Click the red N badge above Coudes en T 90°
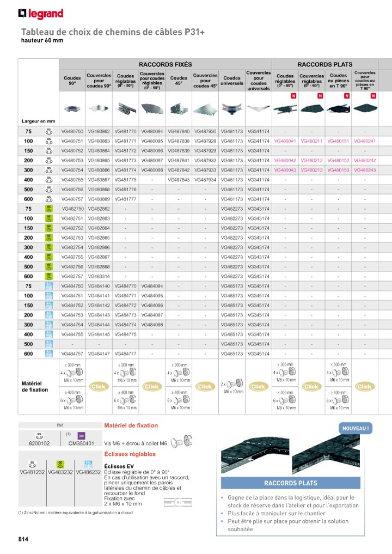 [347, 96]
